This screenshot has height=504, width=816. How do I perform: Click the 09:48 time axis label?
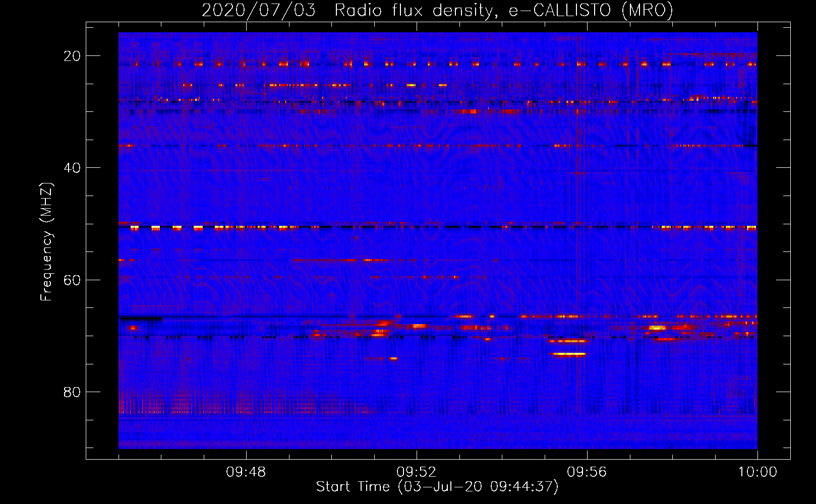(x=246, y=472)
